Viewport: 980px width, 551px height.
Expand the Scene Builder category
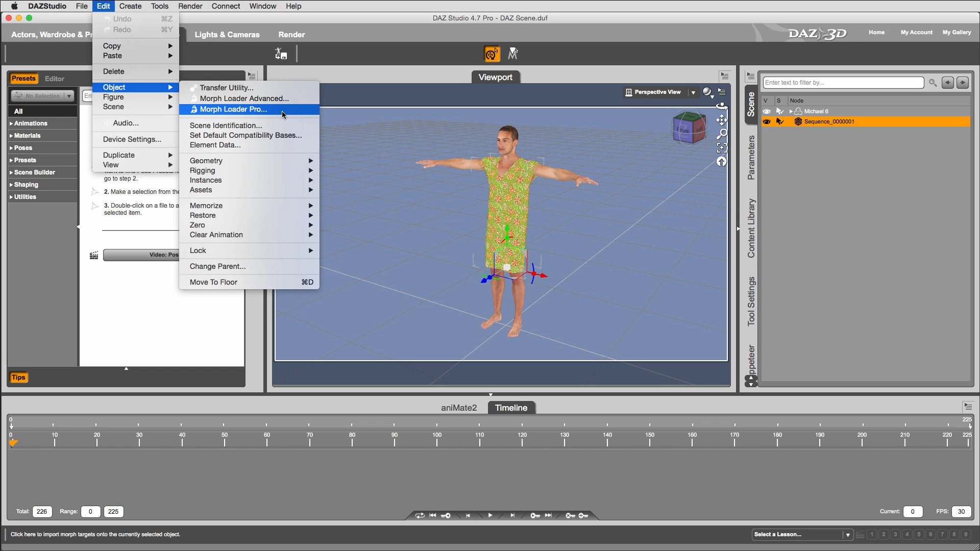coord(11,172)
